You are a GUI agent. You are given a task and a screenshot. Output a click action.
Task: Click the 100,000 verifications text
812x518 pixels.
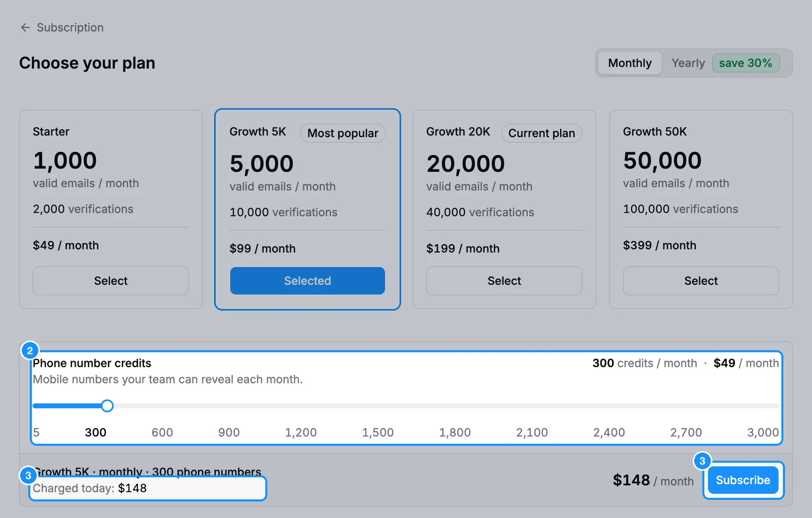[681, 209]
